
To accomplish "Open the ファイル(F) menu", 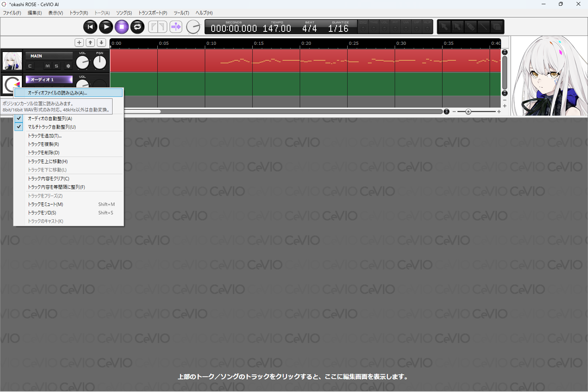I will click(12, 13).
